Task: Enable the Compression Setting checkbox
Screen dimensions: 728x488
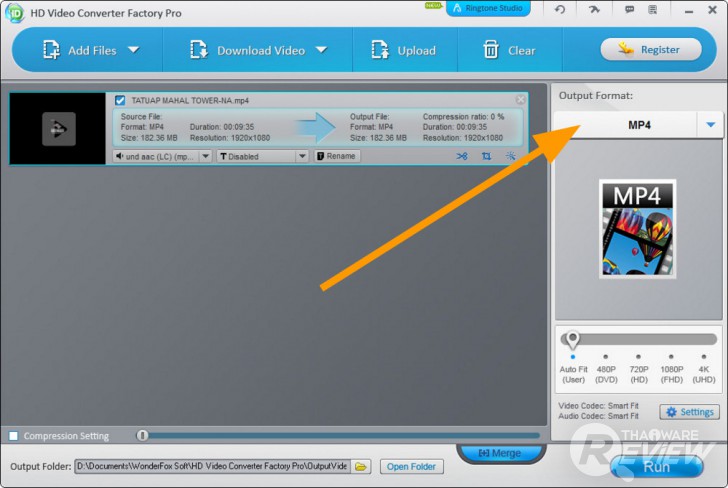Action: pos(13,436)
